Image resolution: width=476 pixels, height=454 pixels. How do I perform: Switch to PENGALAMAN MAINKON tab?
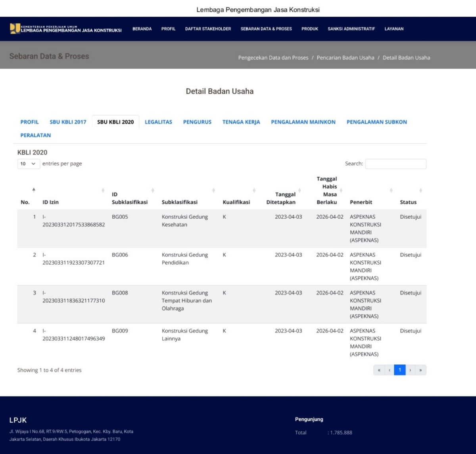(x=303, y=122)
